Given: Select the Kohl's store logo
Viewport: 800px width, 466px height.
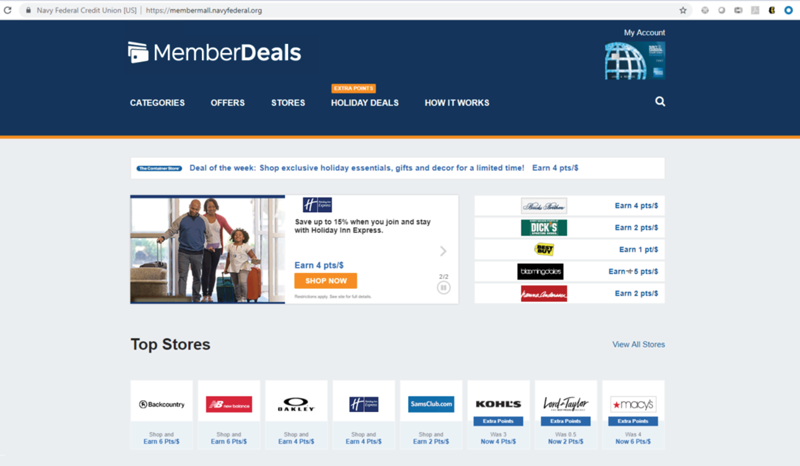Looking at the screenshot, I should (x=498, y=404).
